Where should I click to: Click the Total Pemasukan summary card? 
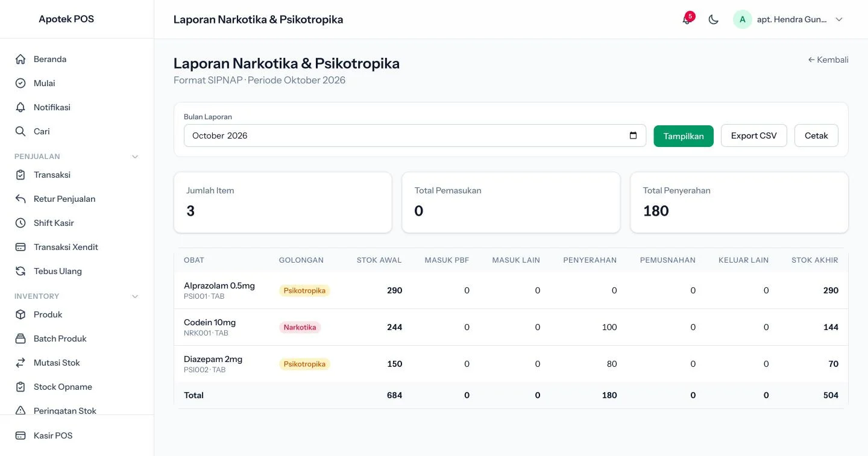511,202
